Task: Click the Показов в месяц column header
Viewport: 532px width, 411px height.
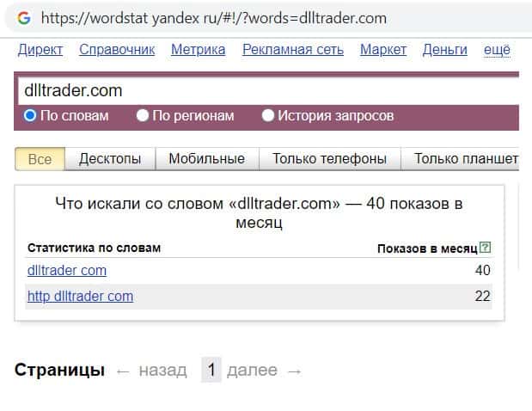Action: point(427,248)
